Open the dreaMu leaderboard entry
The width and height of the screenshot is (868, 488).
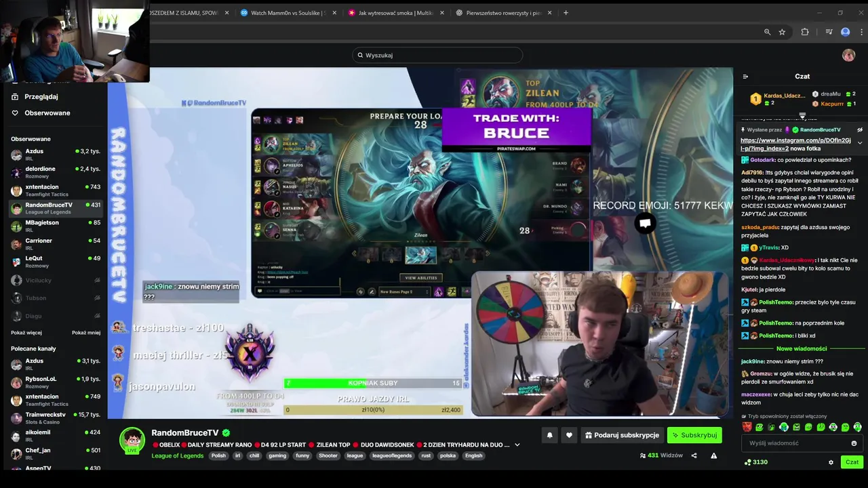point(834,94)
